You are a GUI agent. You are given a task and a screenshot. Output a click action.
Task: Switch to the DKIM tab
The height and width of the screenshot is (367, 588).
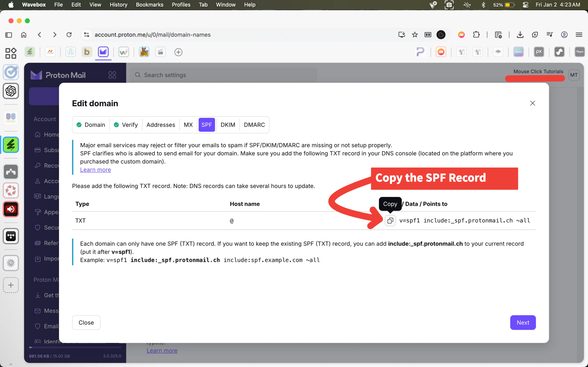(228, 125)
